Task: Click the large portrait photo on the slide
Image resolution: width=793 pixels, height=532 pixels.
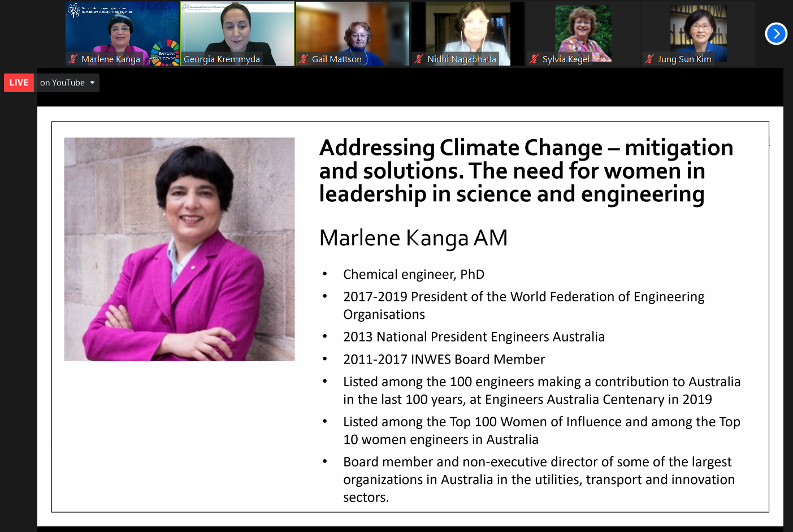Action: point(179,249)
